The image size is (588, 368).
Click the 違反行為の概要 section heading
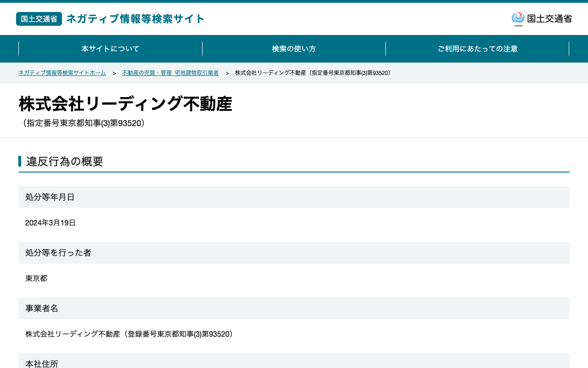(x=65, y=161)
